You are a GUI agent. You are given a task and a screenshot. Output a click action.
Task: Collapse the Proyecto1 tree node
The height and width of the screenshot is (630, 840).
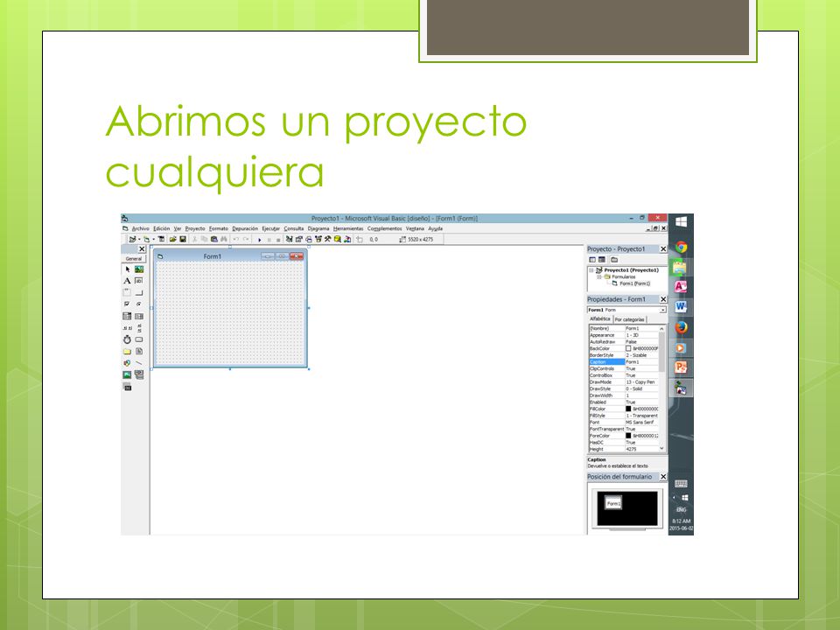click(x=591, y=270)
